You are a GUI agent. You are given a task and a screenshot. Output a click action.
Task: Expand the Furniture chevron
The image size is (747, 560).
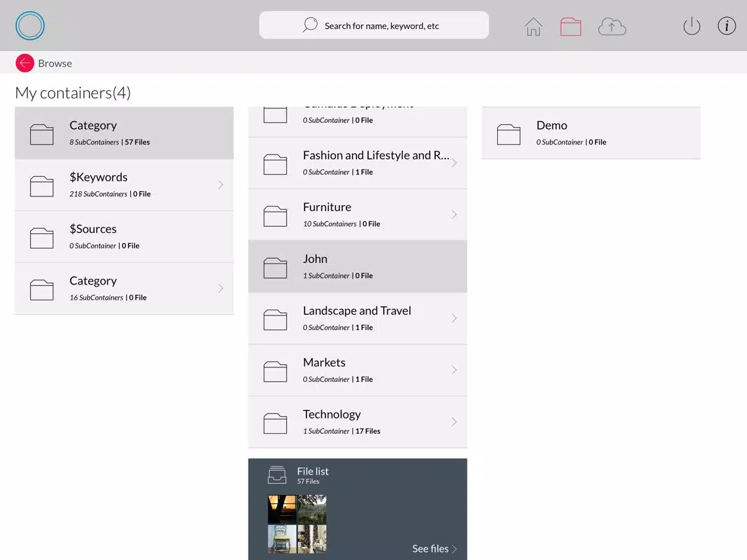(454, 215)
